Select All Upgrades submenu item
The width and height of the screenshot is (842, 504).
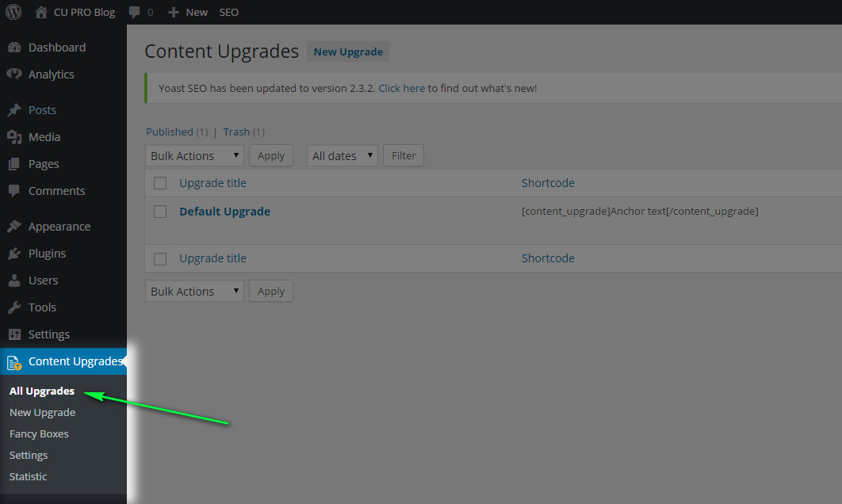pos(42,391)
